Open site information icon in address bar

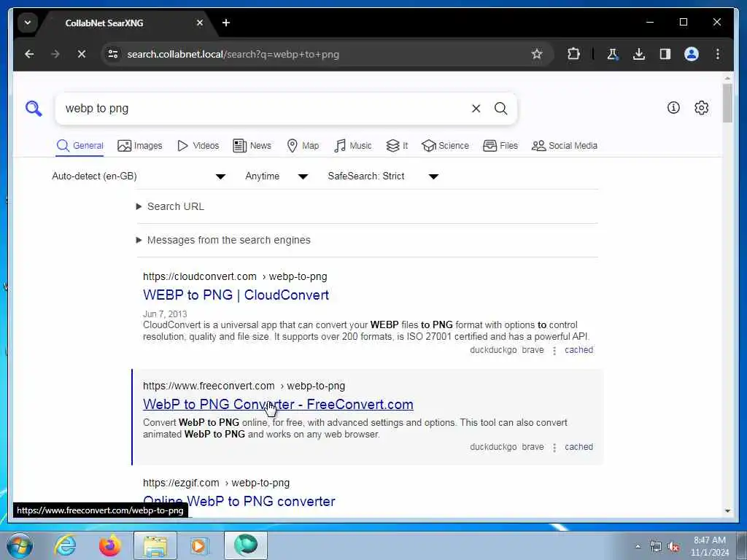coord(113,54)
